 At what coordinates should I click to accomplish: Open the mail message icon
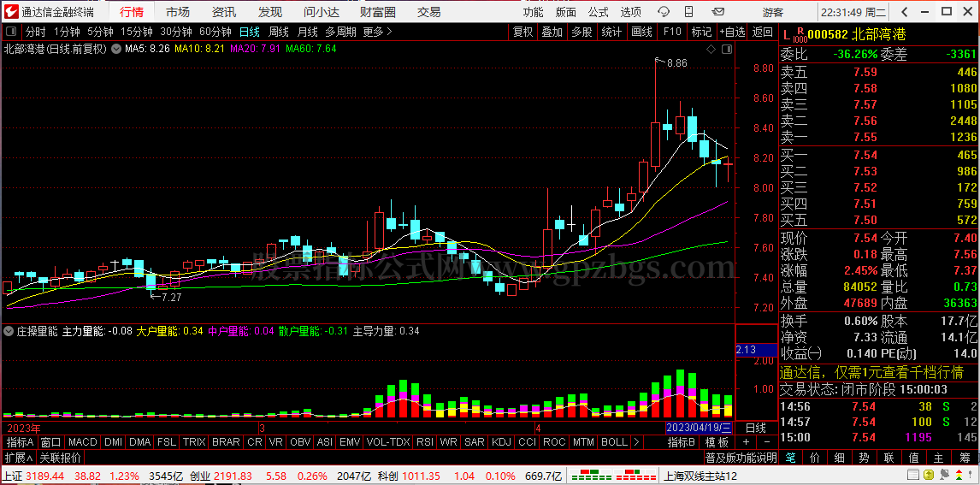(x=718, y=12)
